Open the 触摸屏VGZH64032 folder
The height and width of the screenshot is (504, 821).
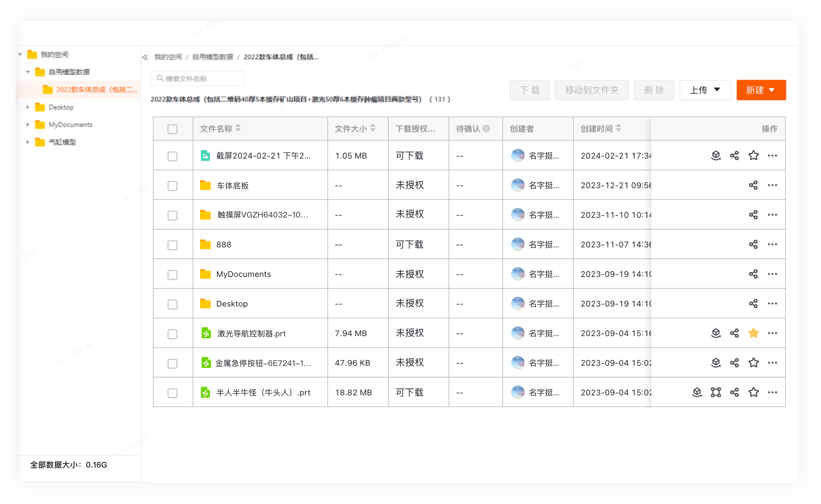click(x=262, y=215)
